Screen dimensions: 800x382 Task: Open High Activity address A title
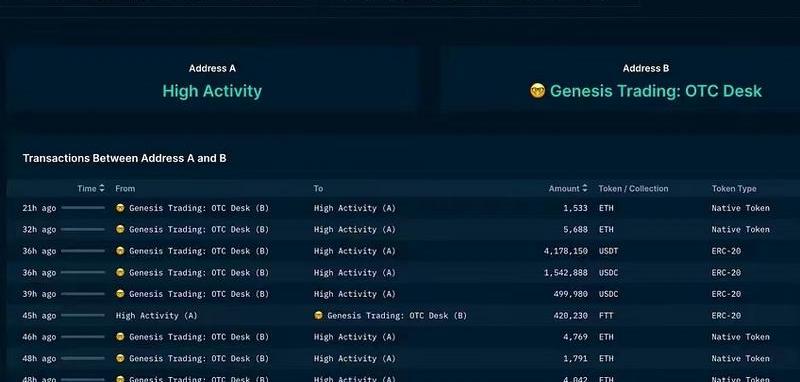coord(212,91)
